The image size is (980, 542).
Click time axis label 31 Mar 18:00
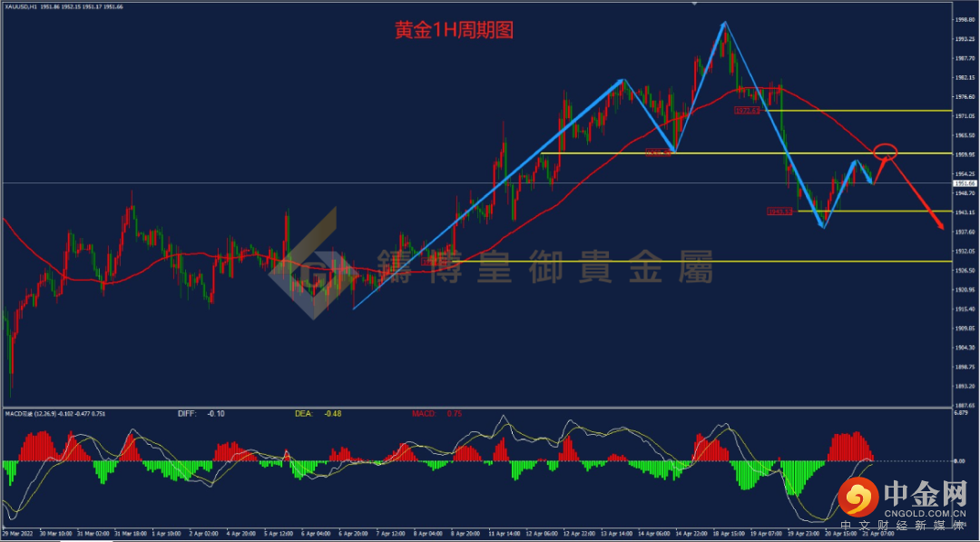pyautogui.click(x=130, y=535)
